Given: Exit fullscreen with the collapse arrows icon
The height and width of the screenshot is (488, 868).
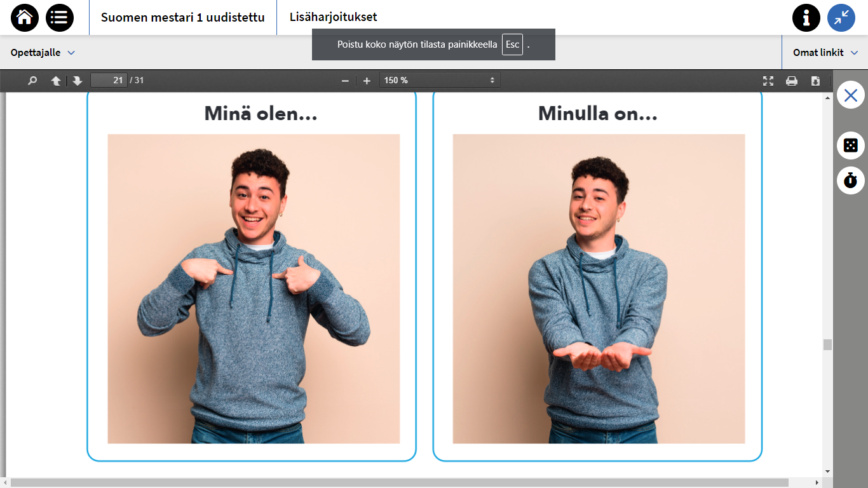Looking at the screenshot, I should tap(841, 18).
